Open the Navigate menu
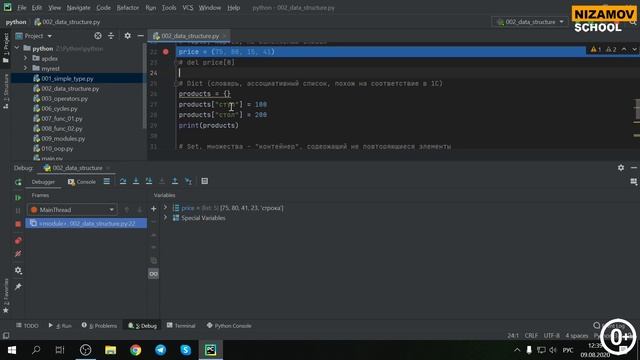This screenshot has height=360, width=640. coord(78,8)
